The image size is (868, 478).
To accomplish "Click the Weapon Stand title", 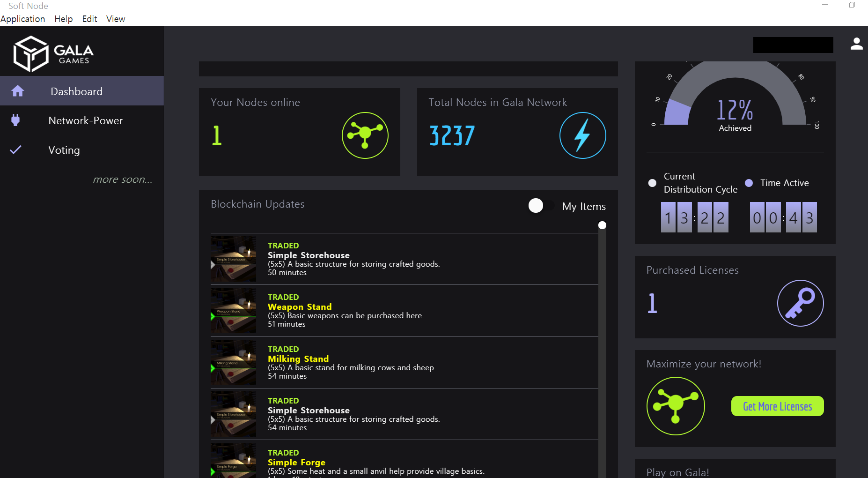I will pos(300,306).
